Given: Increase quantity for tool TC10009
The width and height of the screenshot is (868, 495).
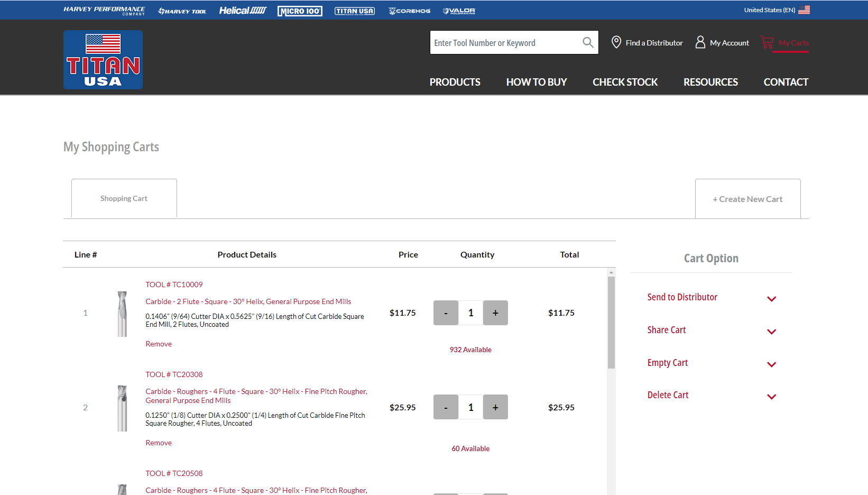Looking at the screenshot, I should tap(495, 313).
